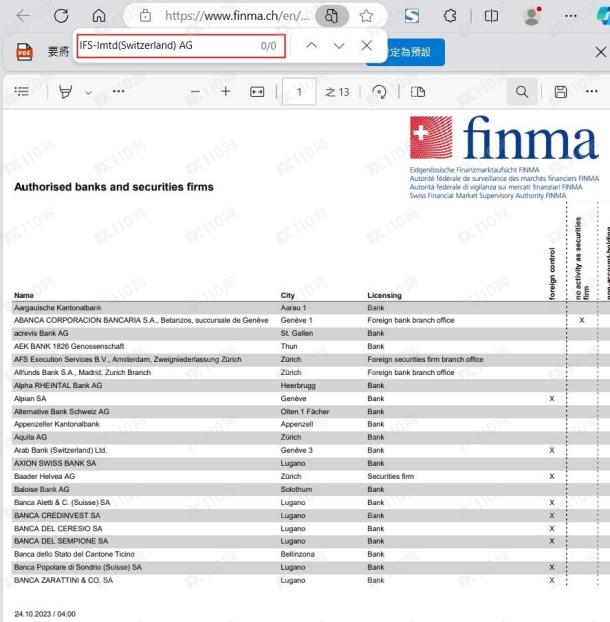Click the 'City' column header
The height and width of the screenshot is (622, 610).
(x=288, y=295)
